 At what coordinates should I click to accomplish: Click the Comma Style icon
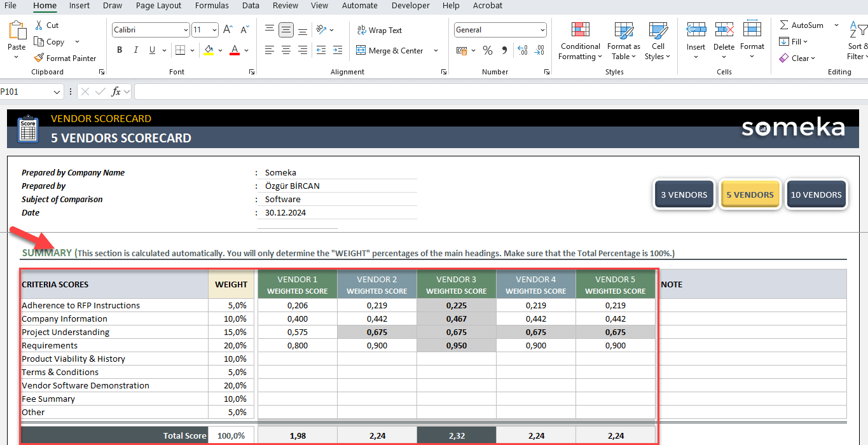tap(506, 49)
